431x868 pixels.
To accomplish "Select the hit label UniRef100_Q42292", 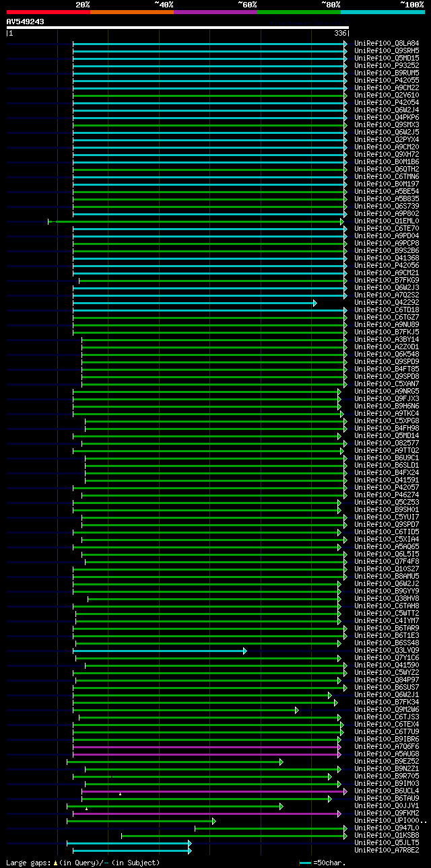I will tap(387, 303).
